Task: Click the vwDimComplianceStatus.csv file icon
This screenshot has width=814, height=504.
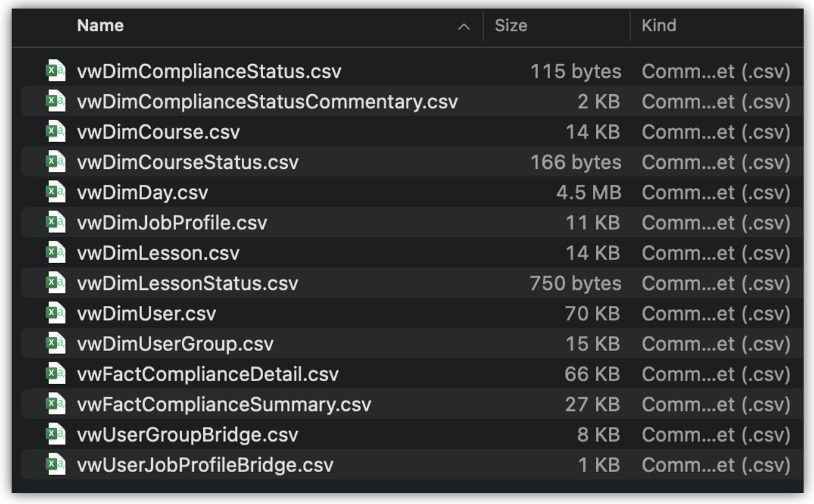Action: pyautogui.click(x=56, y=71)
